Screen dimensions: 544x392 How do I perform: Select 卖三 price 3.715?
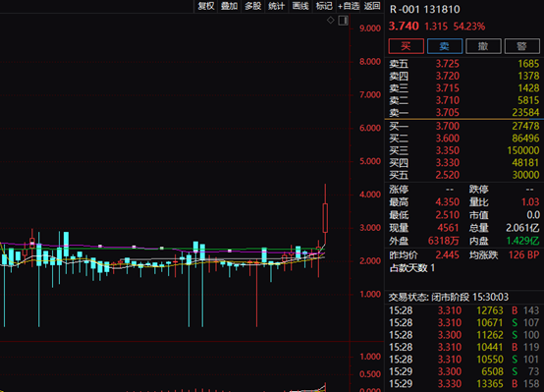click(x=447, y=88)
